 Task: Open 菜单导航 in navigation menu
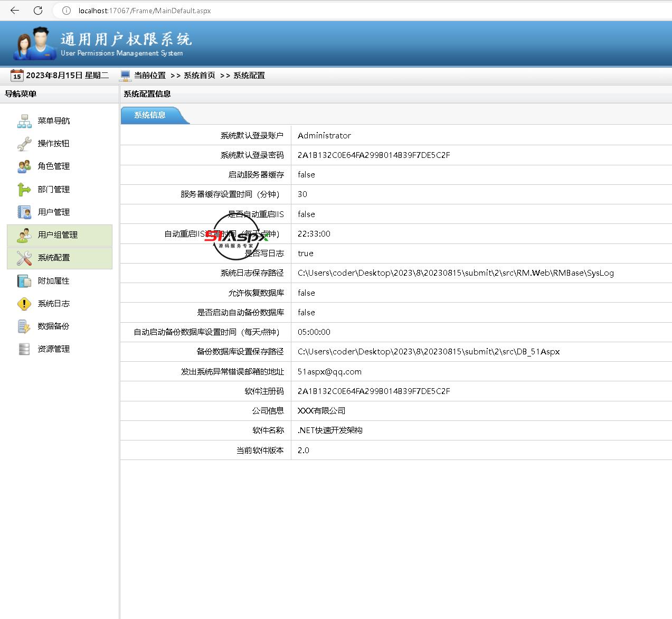click(x=60, y=121)
